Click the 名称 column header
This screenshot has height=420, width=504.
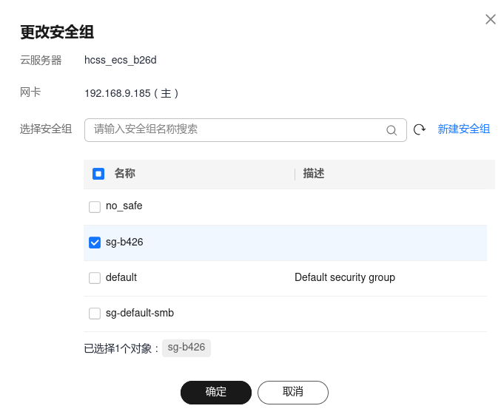tap(125, 174)
